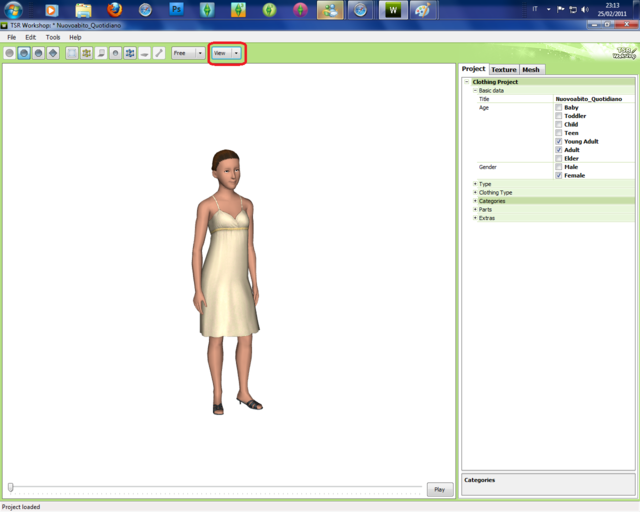
Task: Switch to the Texture tab
Action: tap(504, 69)
